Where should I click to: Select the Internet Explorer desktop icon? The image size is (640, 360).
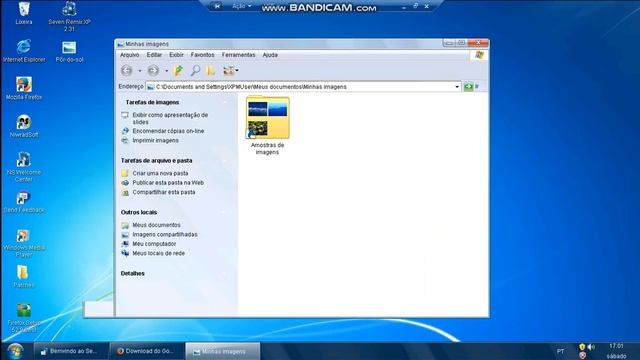tap(24, 51)
